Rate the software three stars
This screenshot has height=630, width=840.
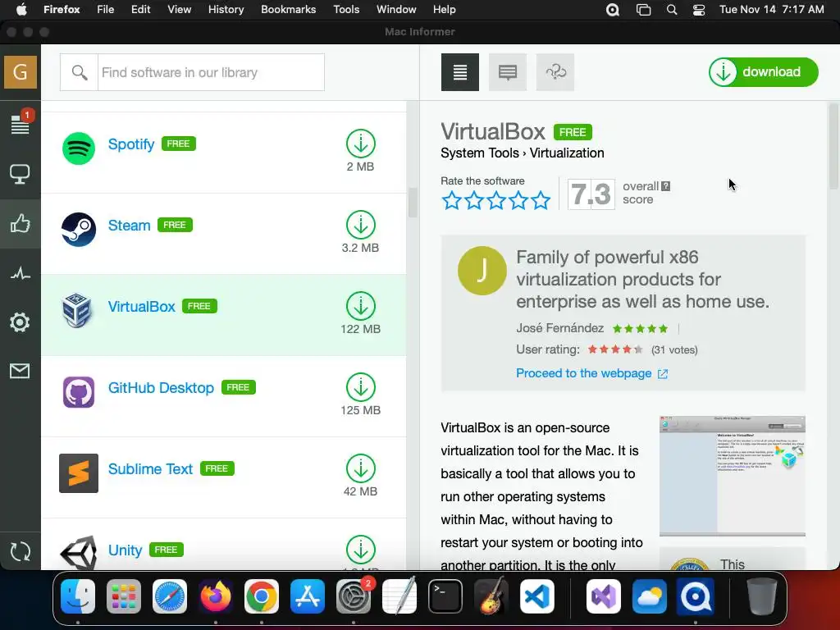click(496, 200)
